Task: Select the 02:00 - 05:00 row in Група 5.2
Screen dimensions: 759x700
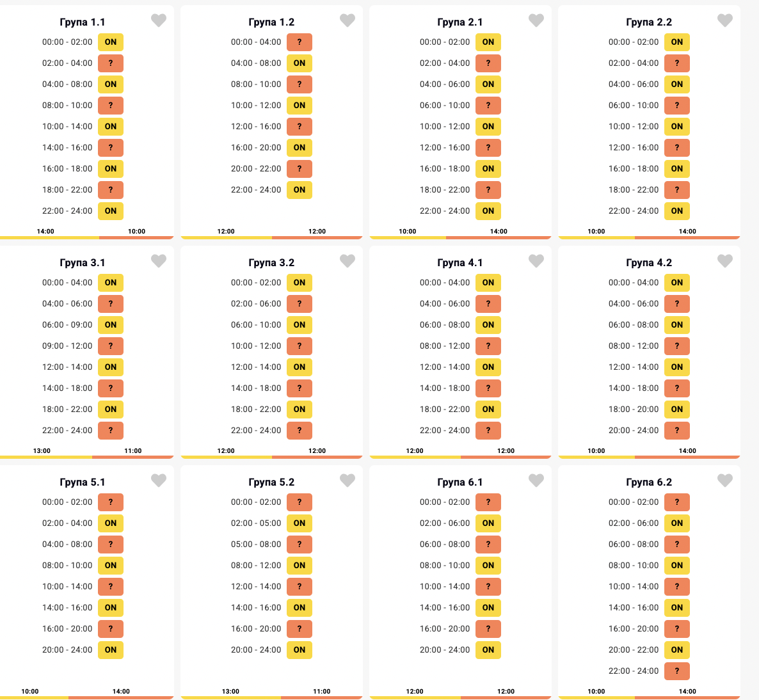Action: (256, 523)
